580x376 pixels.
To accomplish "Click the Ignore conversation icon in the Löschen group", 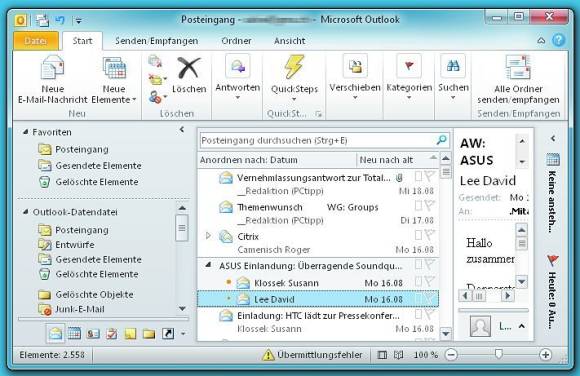I will (155, 61).
